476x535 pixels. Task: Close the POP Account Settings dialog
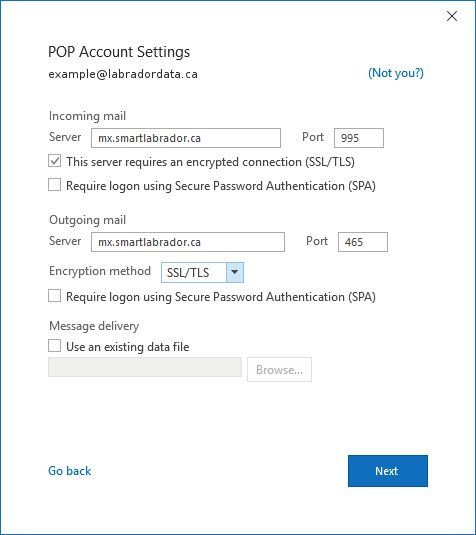452,16
